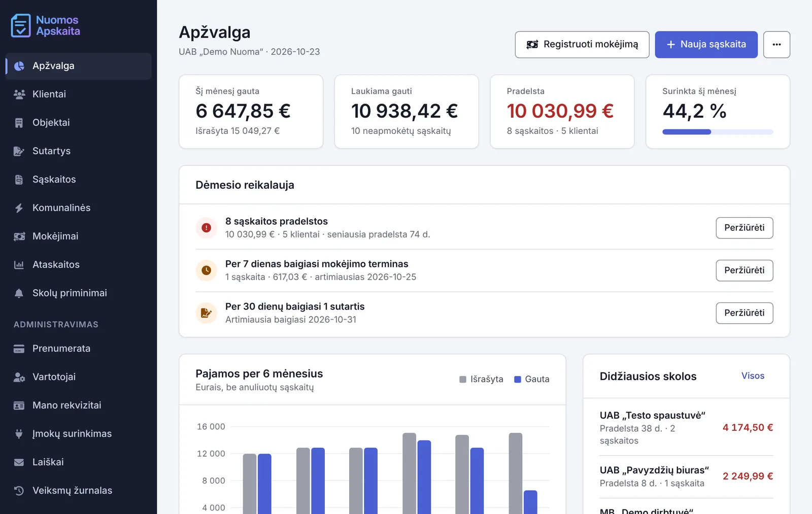Click the Išrašyta gray legend swatch
This screenshot has height=514, width=812.
coord(463,380)
